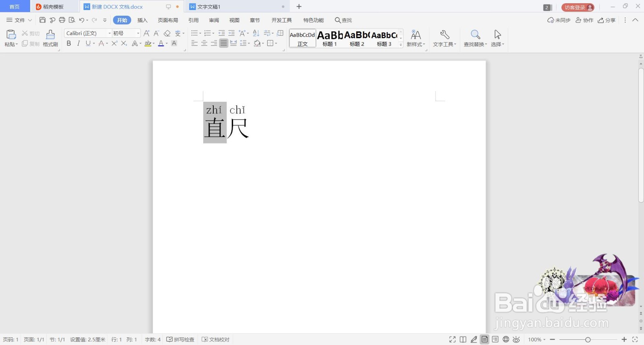Expand underline style dropdown arrow
644x345 pixels.
[94, 43]
